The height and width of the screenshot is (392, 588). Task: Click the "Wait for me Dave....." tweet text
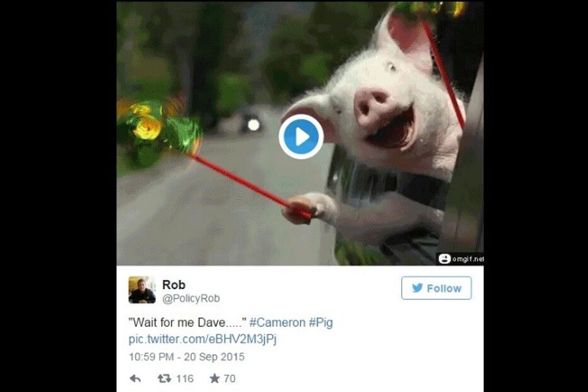187,323
